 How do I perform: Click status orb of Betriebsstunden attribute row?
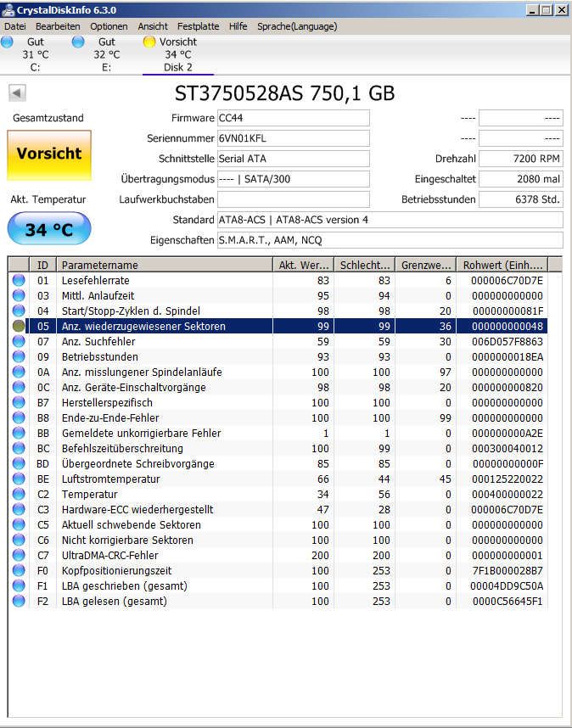pyautogui.click(x=19, y=356)
